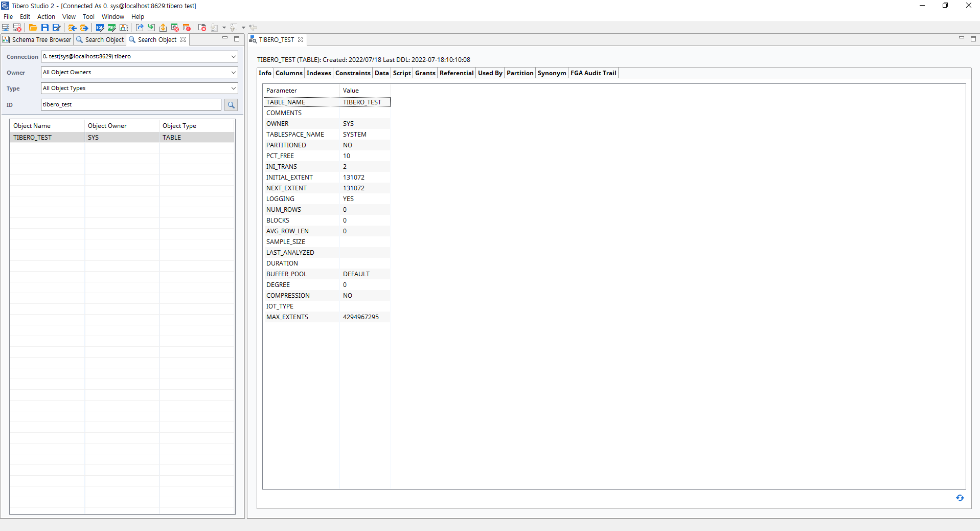Select the TABLESPACE_NAME parameter row

click(327, 135)
